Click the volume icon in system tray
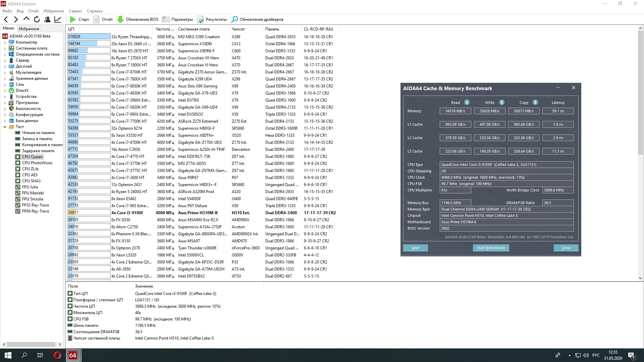The height and width of the screenshot is (362, 644). point(586,355)
